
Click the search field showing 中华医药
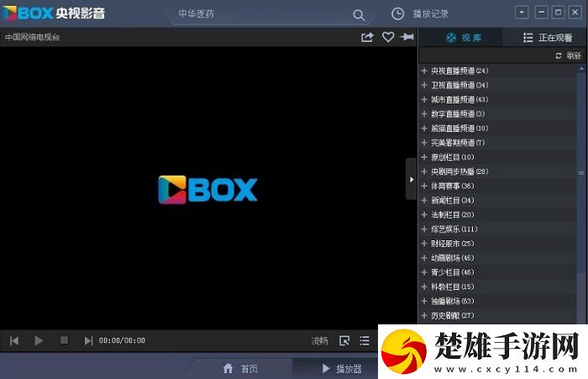pos(262,14)
